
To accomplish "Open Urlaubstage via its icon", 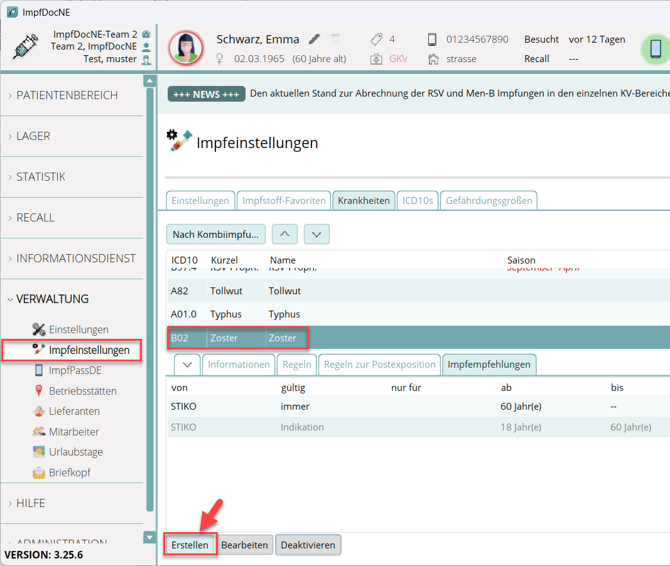I will tap(39, 452).
